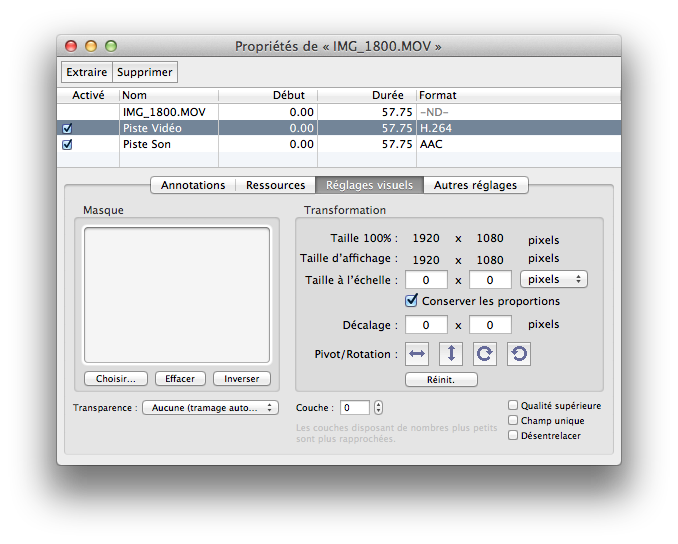Open the Transparence mode dropdown

coord(210,408)
